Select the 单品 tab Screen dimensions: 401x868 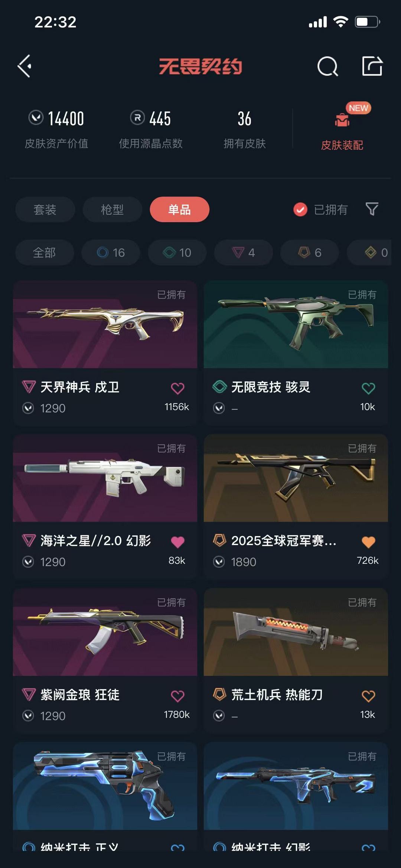pos(179,209)
